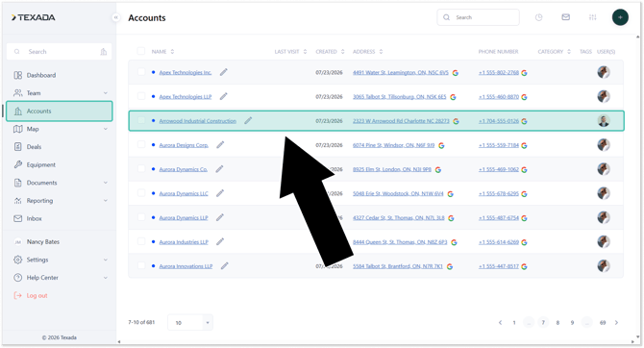Edit Aurora Industries LLP with the pencil icon
644x348 pixels.
[x=220, y=242]
